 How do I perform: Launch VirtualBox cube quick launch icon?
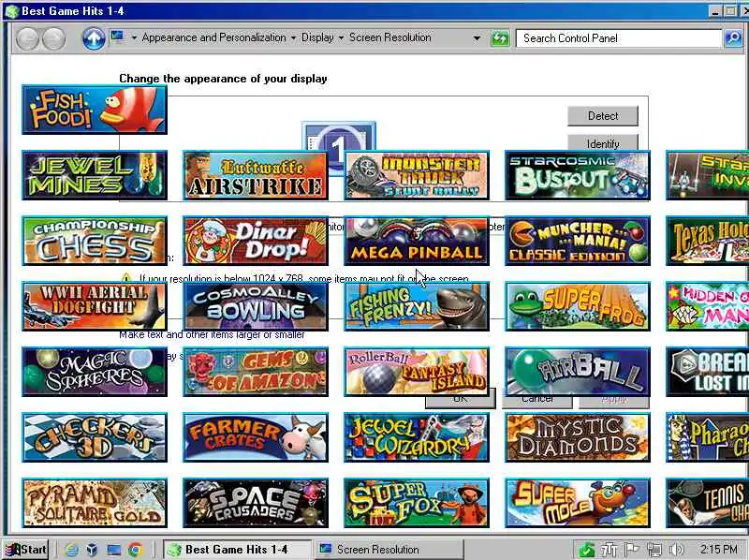pyautogui.click(x=92, y=550)
